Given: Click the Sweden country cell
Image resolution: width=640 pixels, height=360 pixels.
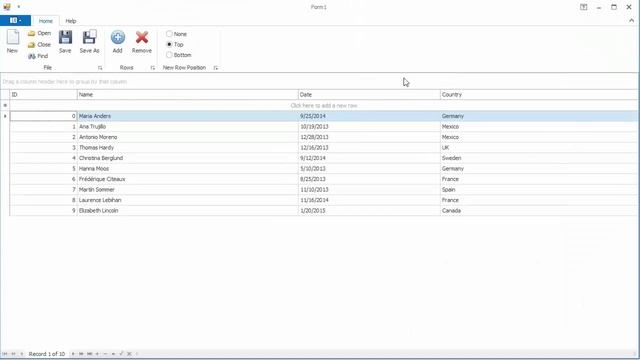Looking at the screenshot, I should 539,158.
